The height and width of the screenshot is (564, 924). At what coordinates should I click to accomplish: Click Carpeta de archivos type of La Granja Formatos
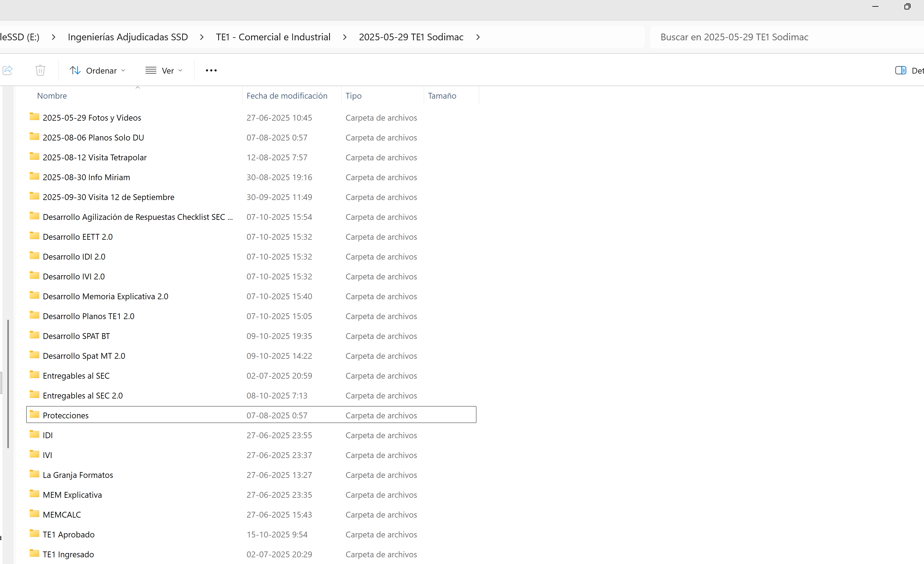pos(381,475)
